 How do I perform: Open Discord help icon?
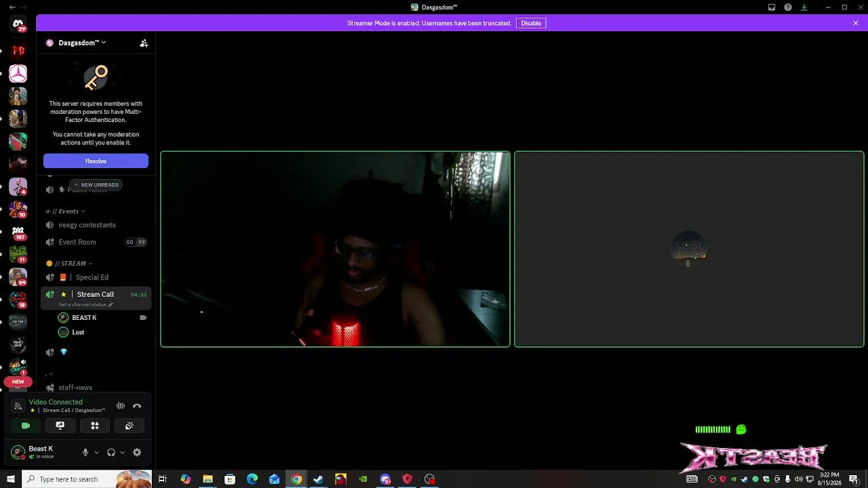pyautogui.click(x=788, y=7)
